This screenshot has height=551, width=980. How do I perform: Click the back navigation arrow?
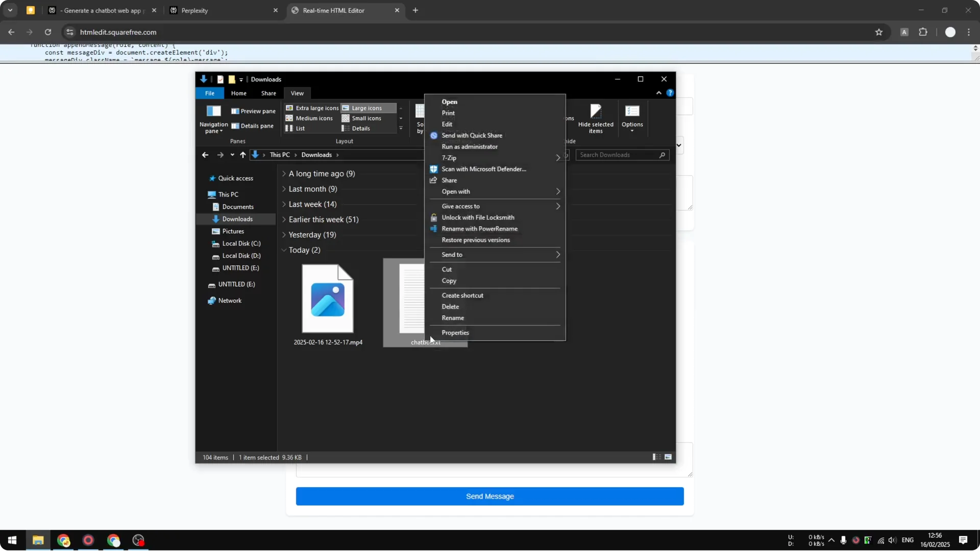coord(205,155)
